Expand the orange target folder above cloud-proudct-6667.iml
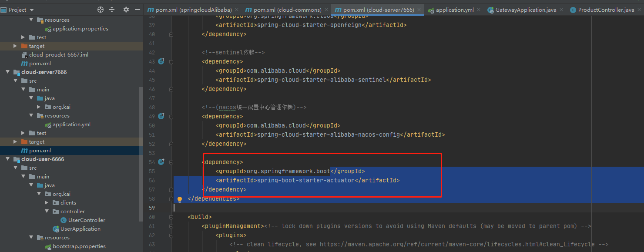The height and width of the screenshot is (252, 644). [x=15, y=46]
